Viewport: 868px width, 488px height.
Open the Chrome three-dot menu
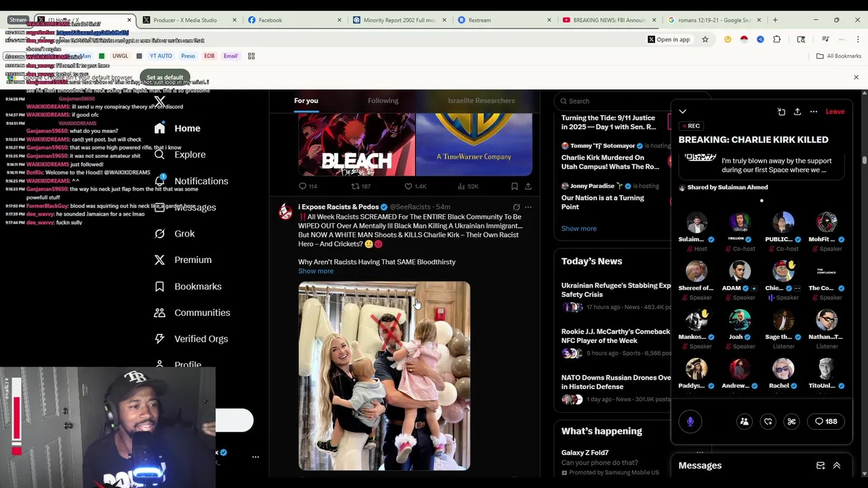pyautogui.click(x=858, y=39)
